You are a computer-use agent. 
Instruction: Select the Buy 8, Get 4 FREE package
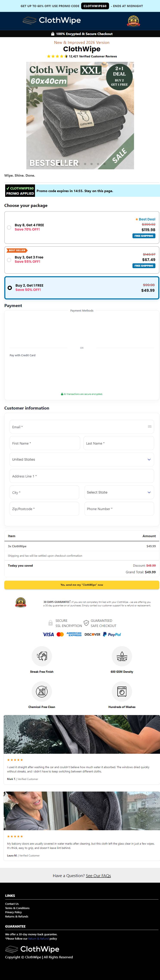click(82, 228)
